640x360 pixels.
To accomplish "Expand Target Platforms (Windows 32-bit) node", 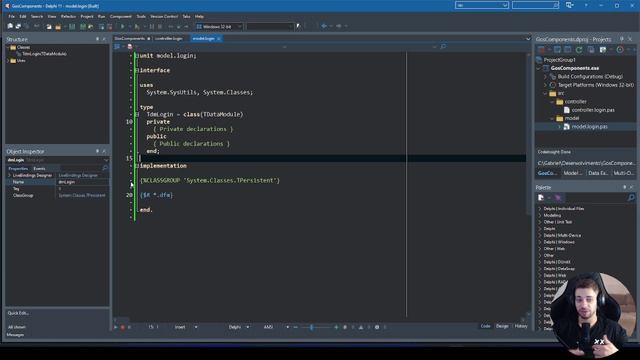I will (x=545, y=85).
